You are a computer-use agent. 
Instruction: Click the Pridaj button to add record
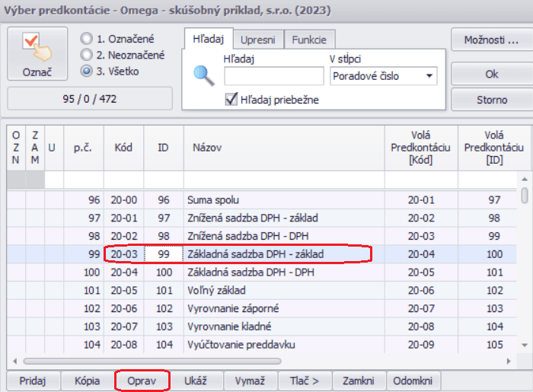tap(33, 381)
